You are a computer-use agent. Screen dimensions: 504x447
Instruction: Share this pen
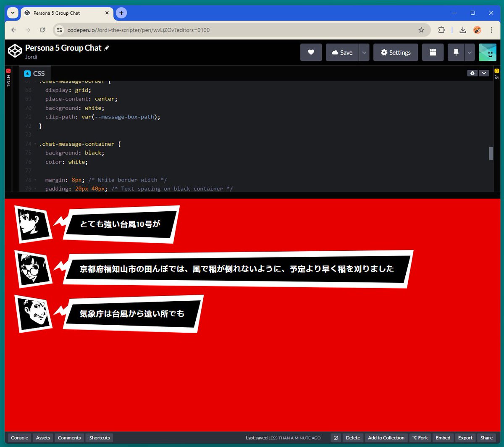[x=487, y=438]
